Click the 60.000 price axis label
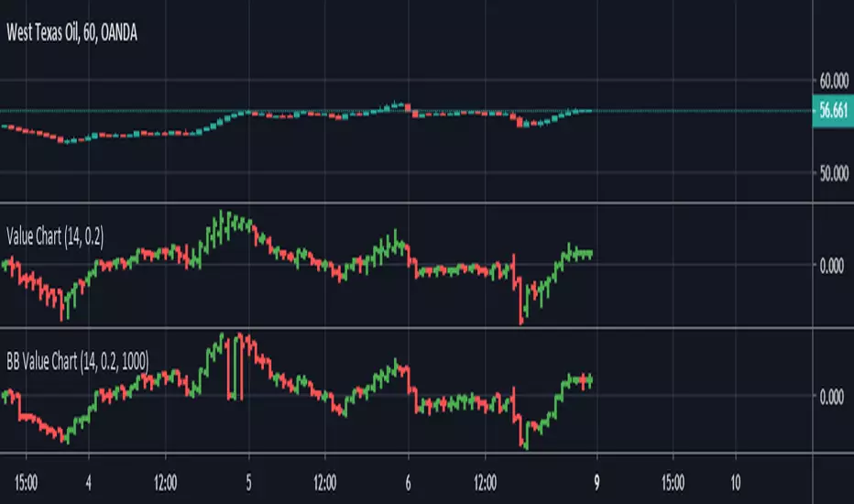This screenshot has height=504, width=854. (x=834, y=82)
